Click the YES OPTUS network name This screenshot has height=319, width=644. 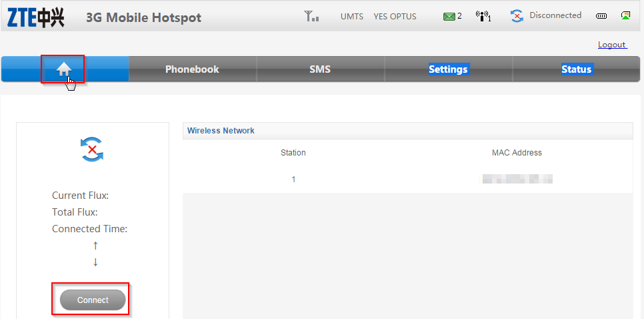(x=395, y=17)
